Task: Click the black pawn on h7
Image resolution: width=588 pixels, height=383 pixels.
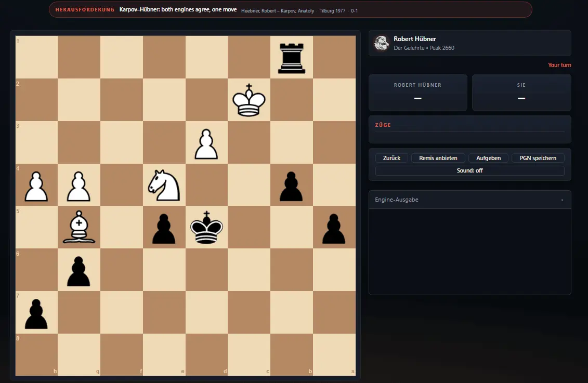Action: (36, 313)
